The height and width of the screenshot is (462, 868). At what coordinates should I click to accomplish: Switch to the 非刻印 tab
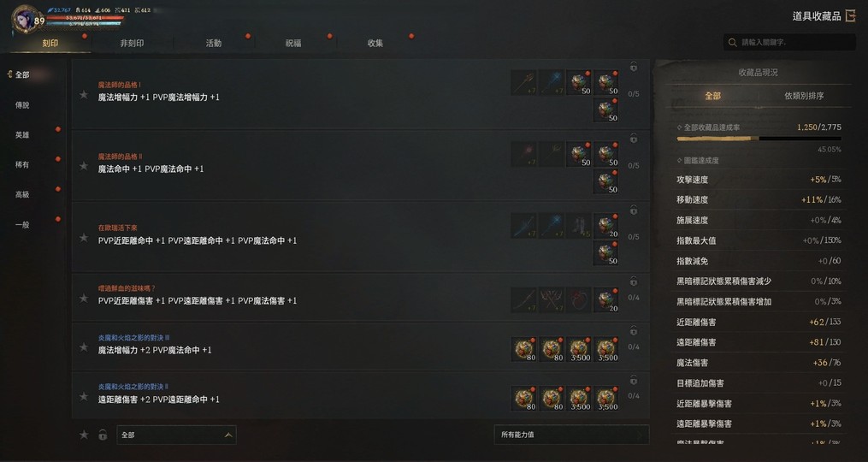point(132,43)
